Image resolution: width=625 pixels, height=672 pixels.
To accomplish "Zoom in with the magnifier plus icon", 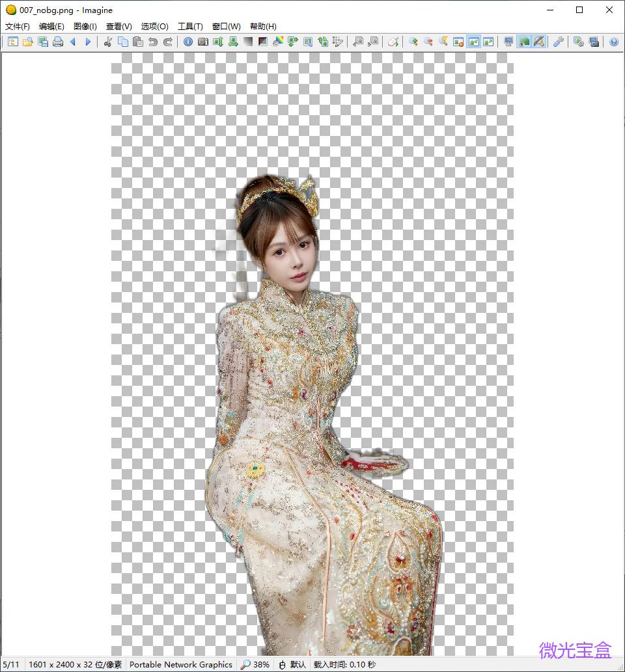I will pos(413,42).
